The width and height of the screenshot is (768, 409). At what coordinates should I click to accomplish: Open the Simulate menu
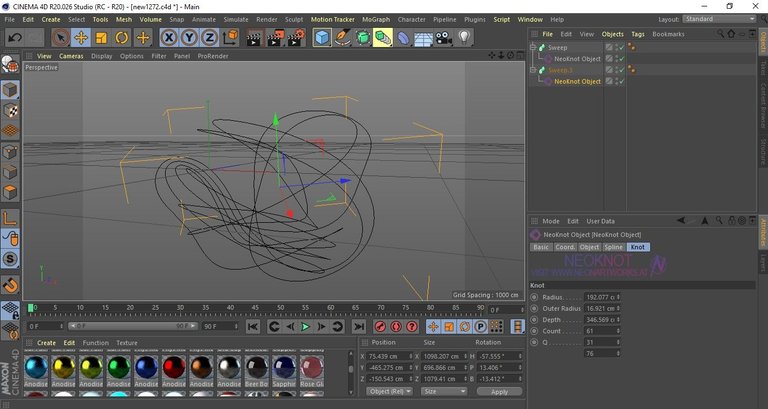[236, 20]
